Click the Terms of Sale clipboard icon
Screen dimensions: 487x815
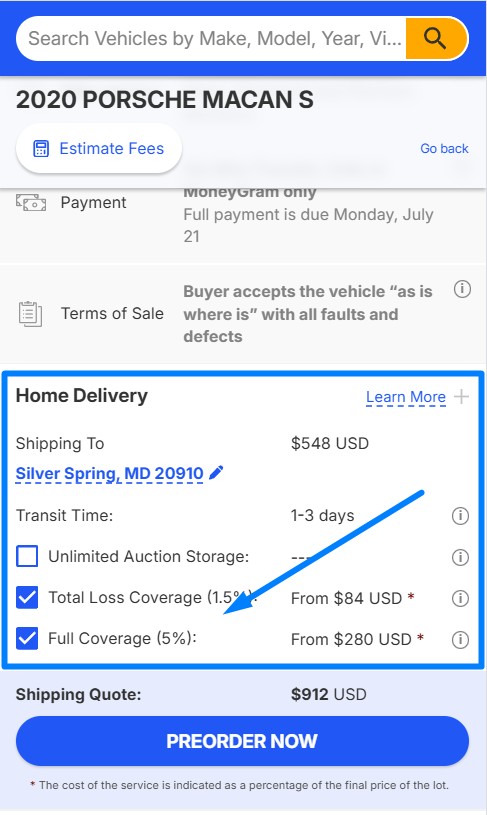click(x=30, y=314)
